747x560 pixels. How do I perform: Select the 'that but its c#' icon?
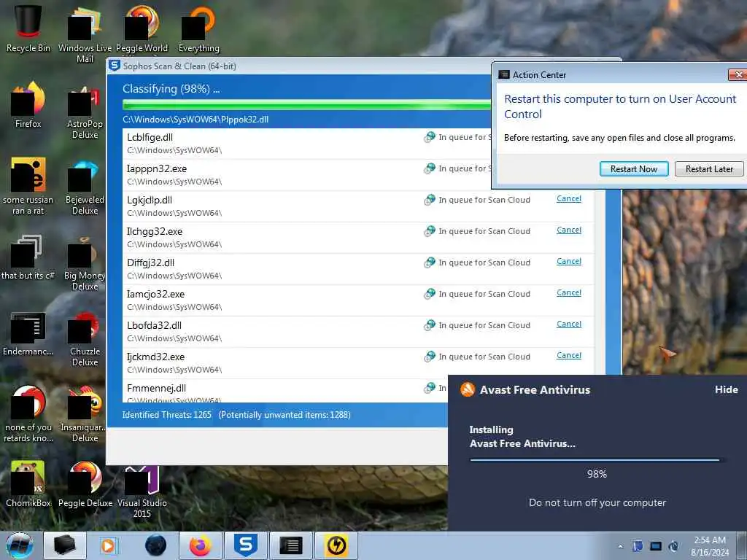pos(28,257)
